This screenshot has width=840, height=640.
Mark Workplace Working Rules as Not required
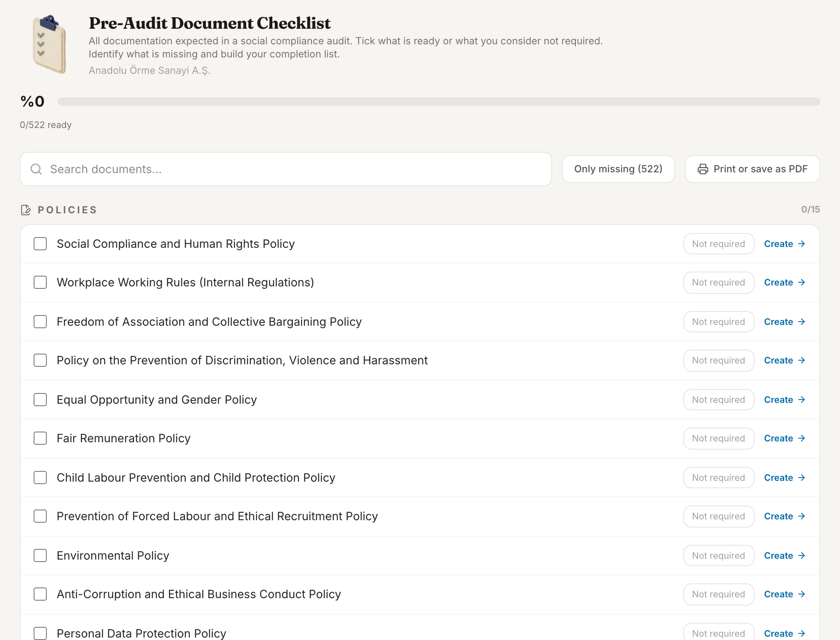[719, 282]
